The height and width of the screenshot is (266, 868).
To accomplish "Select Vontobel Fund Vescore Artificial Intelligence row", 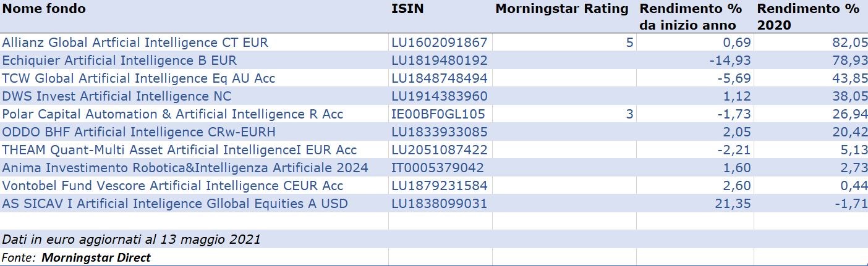I will [172, 186].
